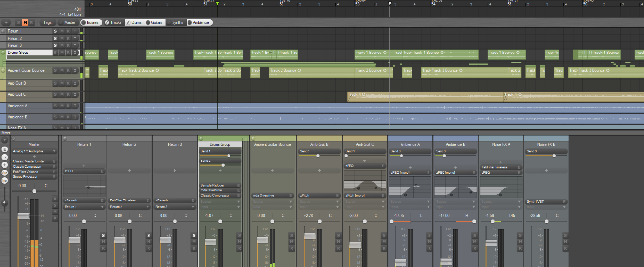Toggle global solo S button in tag bar
This screenshot has height=267, width=644.
(x=19, y=22)
